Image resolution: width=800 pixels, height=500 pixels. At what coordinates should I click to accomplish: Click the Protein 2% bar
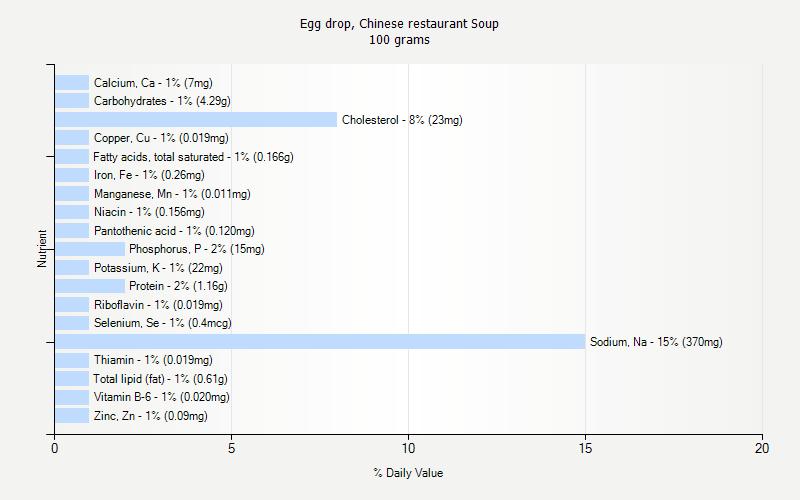point(90,286)
